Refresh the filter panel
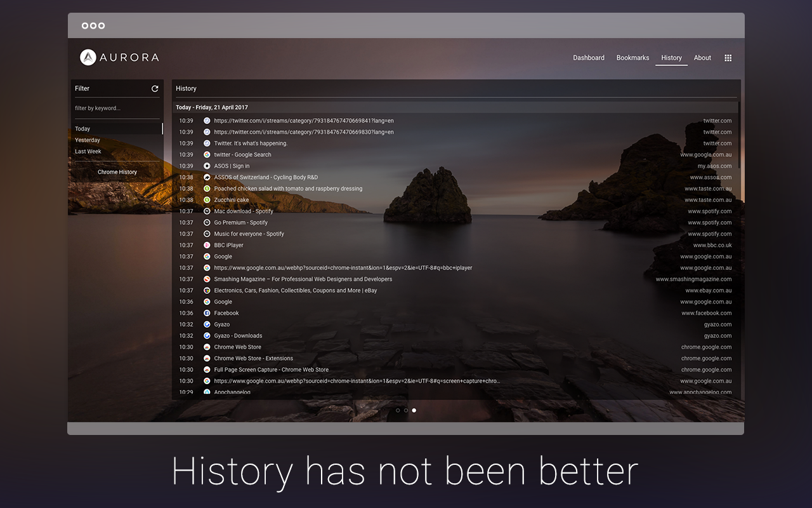The width and height of the screenshot is (812, 508). (155, 88)
